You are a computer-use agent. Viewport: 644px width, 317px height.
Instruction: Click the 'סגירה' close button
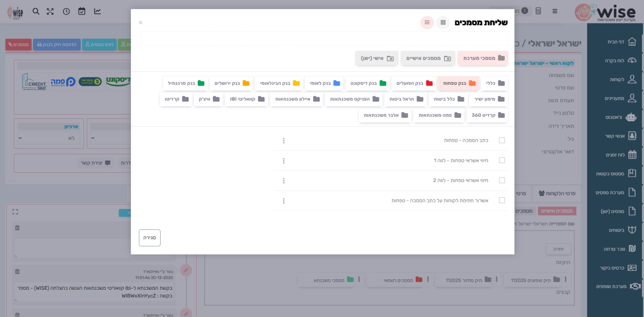150,238
